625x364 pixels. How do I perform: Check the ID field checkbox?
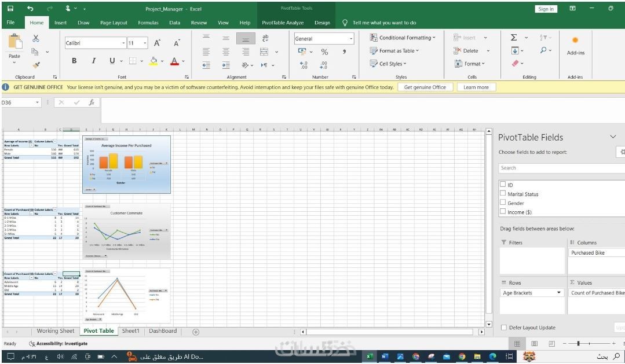503,185
